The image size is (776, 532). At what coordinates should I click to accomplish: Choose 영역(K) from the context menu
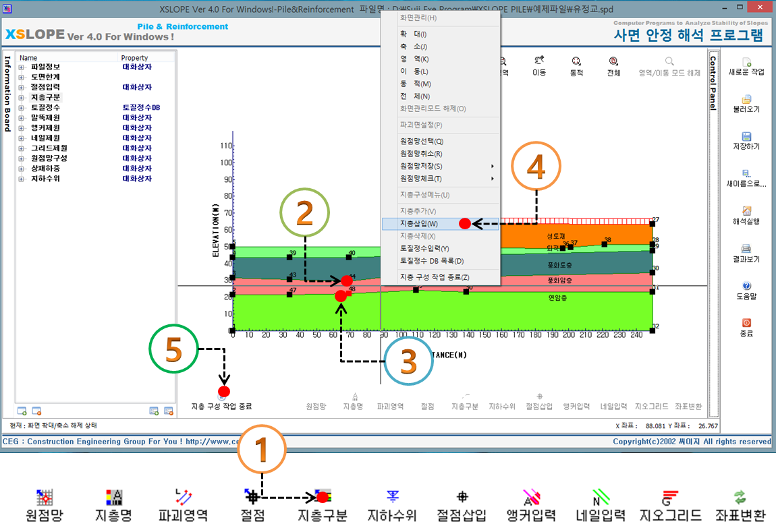[441, 59]
